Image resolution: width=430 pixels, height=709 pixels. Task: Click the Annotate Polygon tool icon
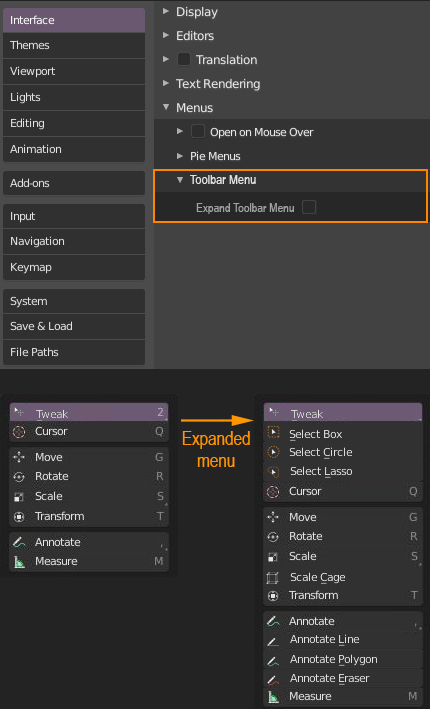pos(273,661)
